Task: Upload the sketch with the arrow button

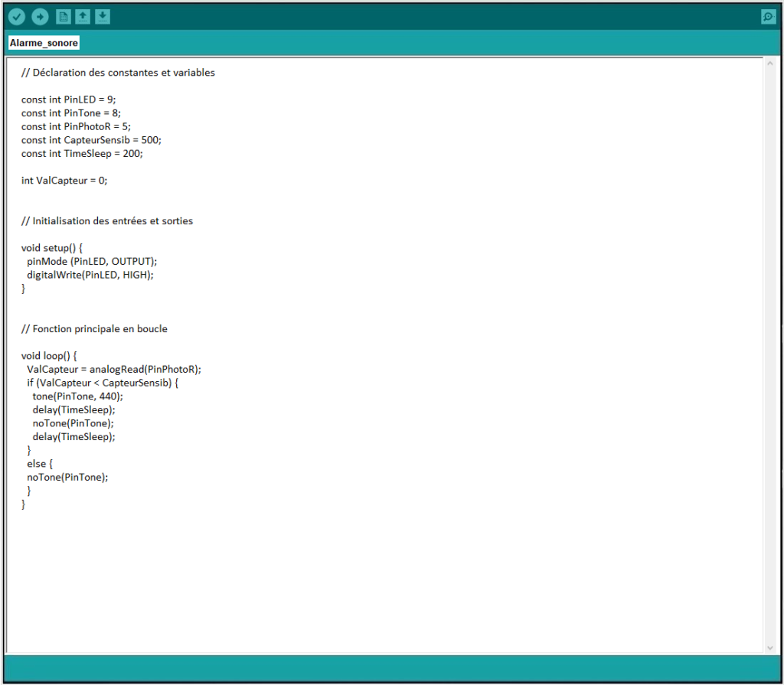Action: [x=40, y=17]
